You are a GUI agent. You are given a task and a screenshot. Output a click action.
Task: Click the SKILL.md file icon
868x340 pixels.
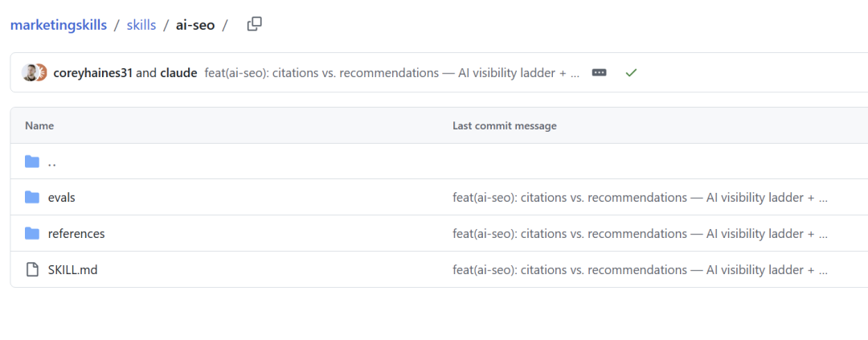coord(33,270)
